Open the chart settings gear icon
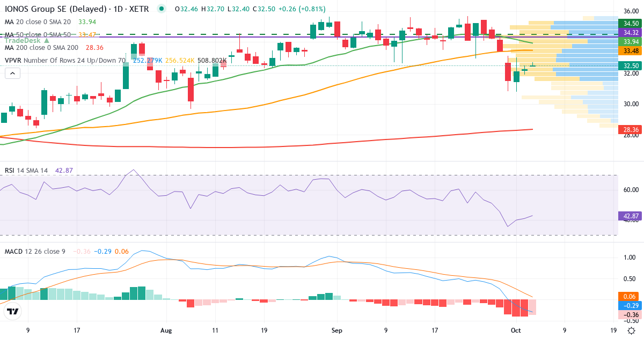The height and width of the screenshot is (338, 644). tap(632, 330)
